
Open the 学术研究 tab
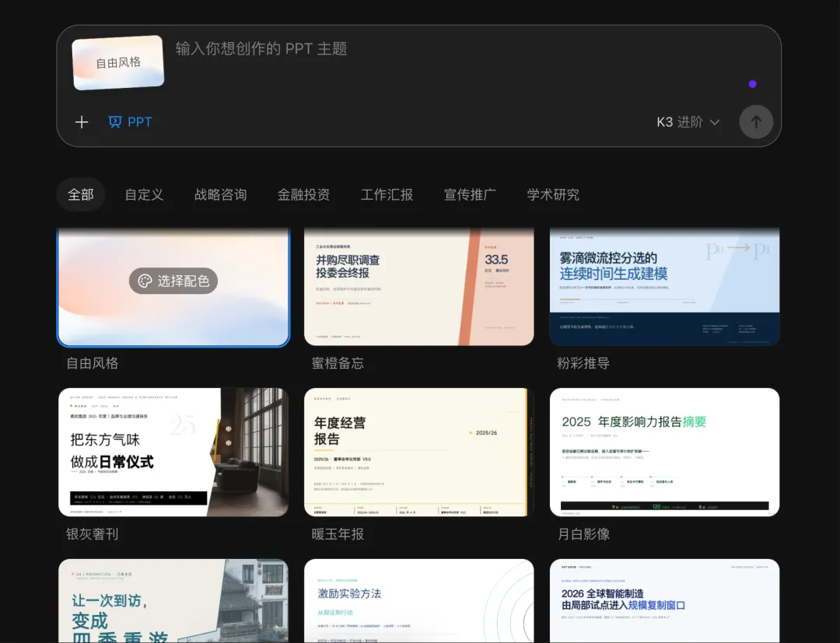(553, 194)
